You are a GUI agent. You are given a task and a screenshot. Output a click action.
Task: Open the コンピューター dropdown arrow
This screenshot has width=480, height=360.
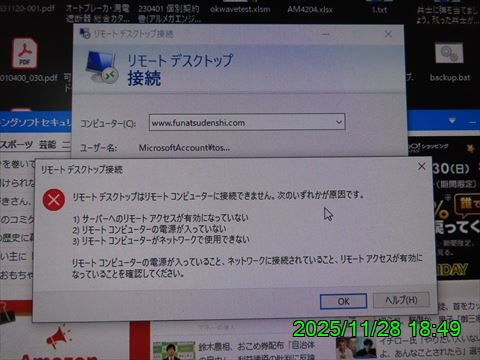click(339, 122)
